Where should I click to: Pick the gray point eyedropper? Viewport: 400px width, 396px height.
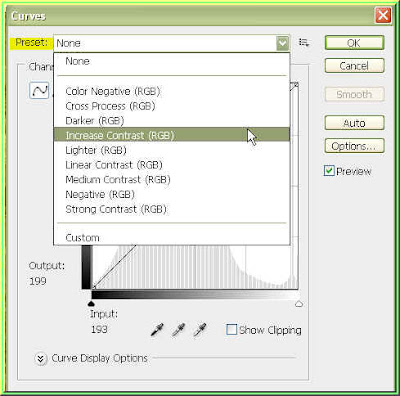coord(178,330)
